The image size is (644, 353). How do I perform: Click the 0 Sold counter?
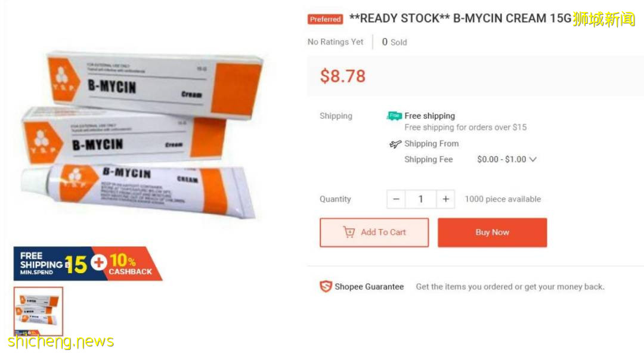pyautogui.click(x=394, y=42)
